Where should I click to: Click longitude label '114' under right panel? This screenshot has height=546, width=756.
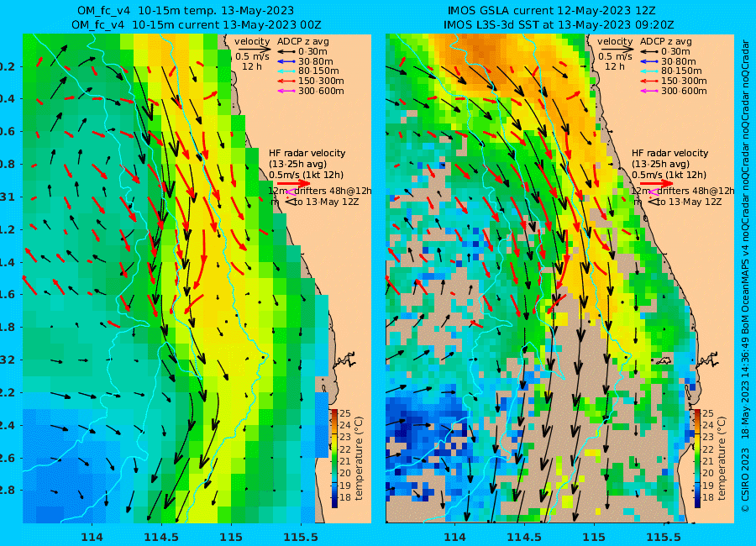[x=454, y=537]
